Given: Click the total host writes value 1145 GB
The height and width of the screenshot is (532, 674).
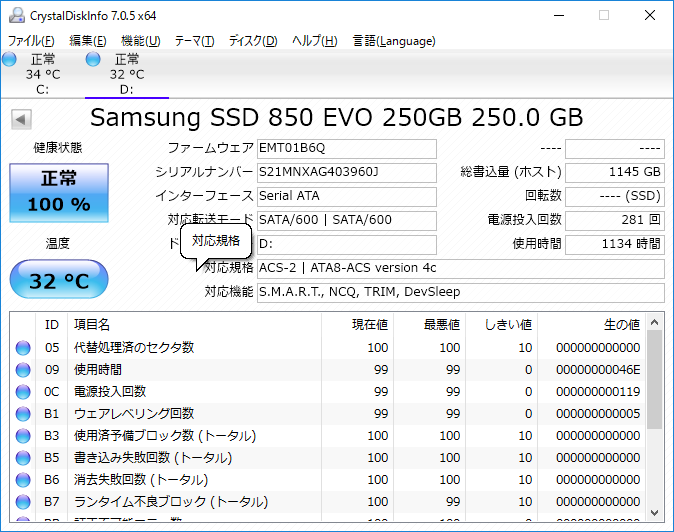Looking at the screenshot, I should (x=615, y=173).
